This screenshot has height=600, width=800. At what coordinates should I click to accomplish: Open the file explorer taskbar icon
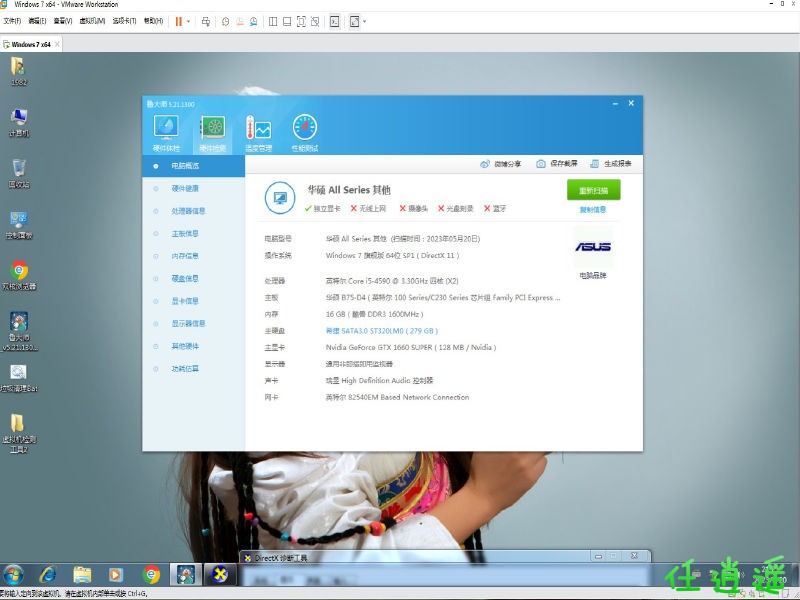(x=82, y=575)
